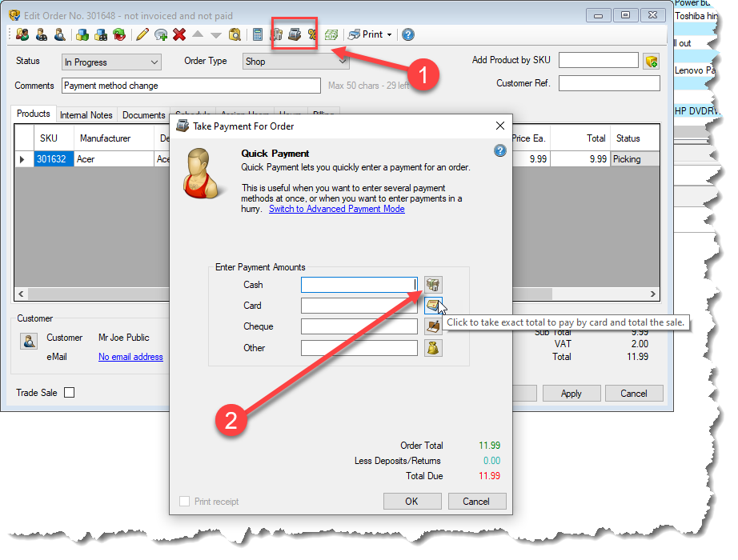This screenshot has height=560, width=738.
Task: Click the exact cash total button
Action: (x=433, y=285)
